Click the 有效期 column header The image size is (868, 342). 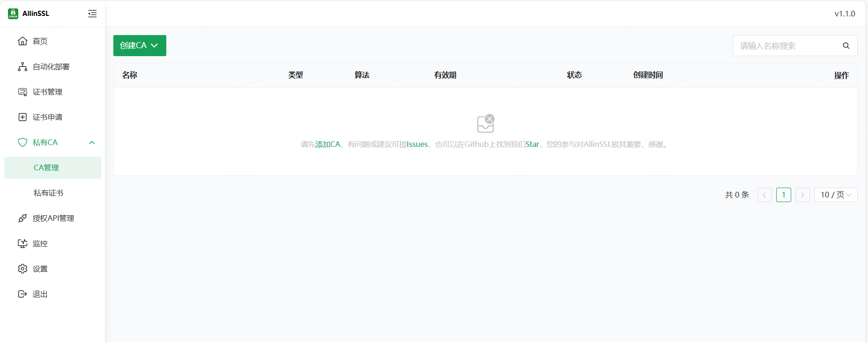click(x=445, y=75)
